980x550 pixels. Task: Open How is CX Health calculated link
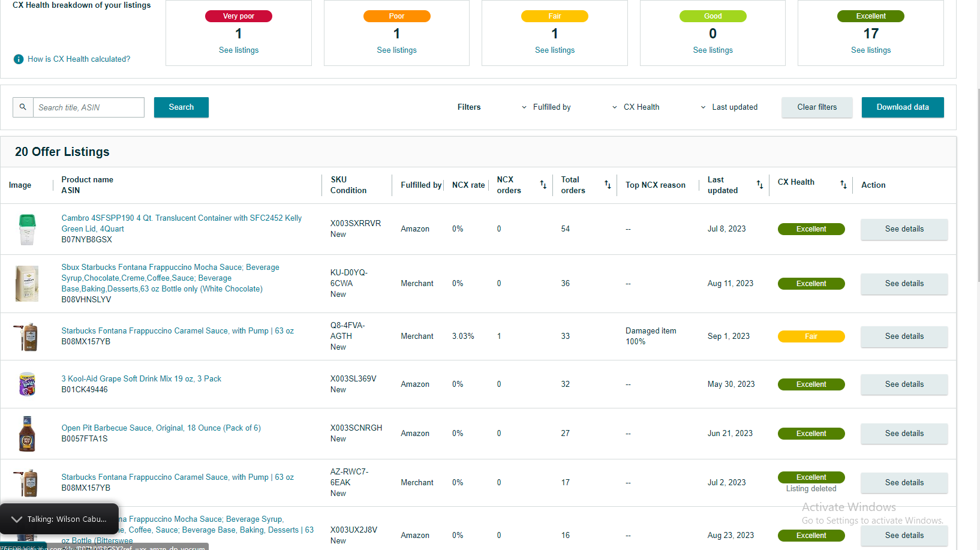click(x=79, y=59)
